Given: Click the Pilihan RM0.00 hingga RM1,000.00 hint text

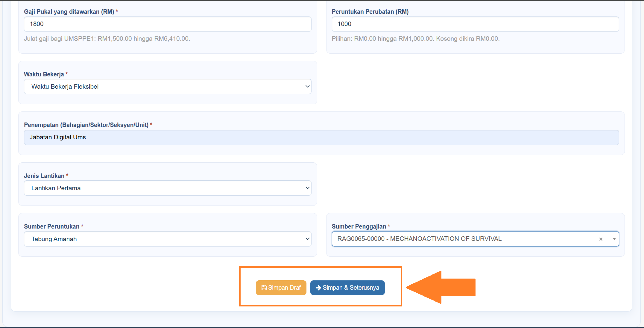Looking at the screenshot, I should click(x=416, y=39).
